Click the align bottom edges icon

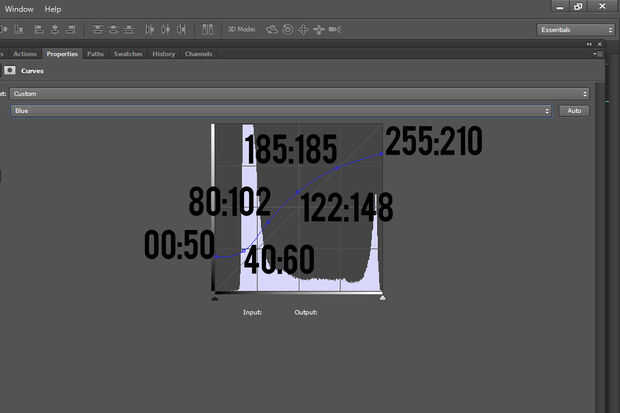(x=19, y=29)
